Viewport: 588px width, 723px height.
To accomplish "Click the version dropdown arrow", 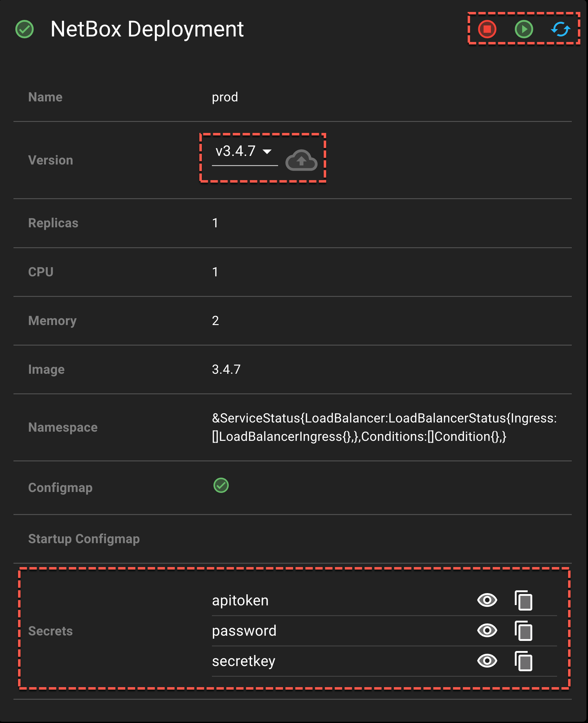I will (267, 151).
